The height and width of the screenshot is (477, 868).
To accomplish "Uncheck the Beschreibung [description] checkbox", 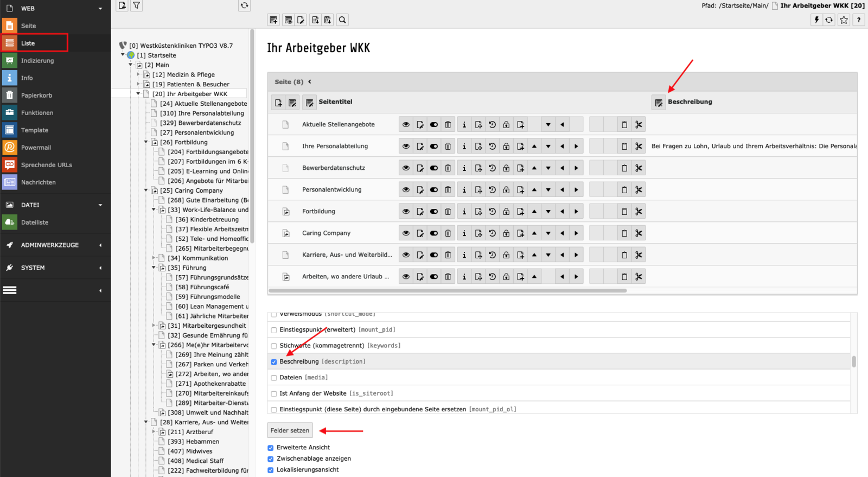I will [274, 362].
